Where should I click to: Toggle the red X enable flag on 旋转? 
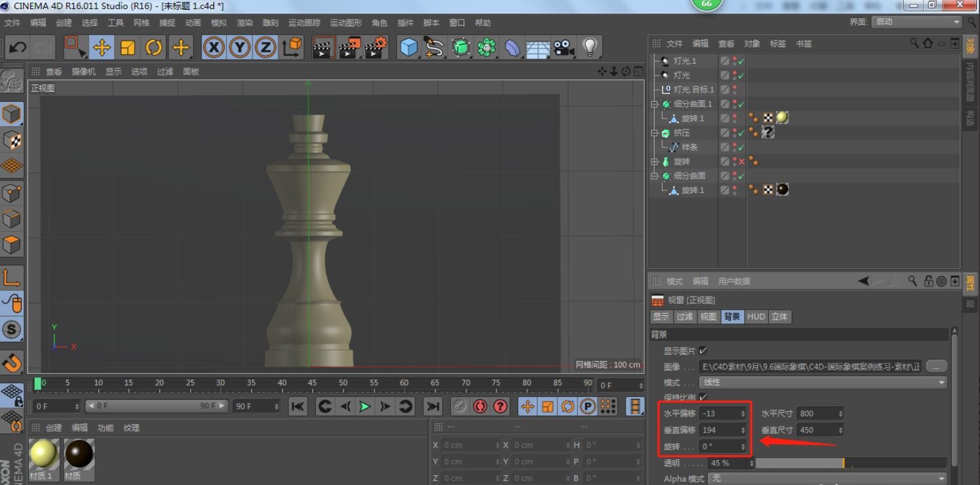(x=741, y=161)
